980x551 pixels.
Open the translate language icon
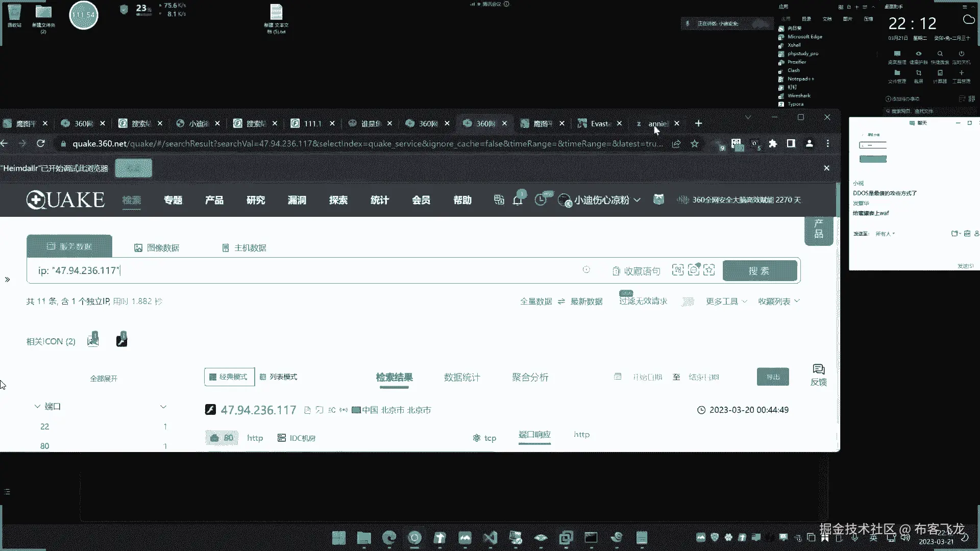499,200
